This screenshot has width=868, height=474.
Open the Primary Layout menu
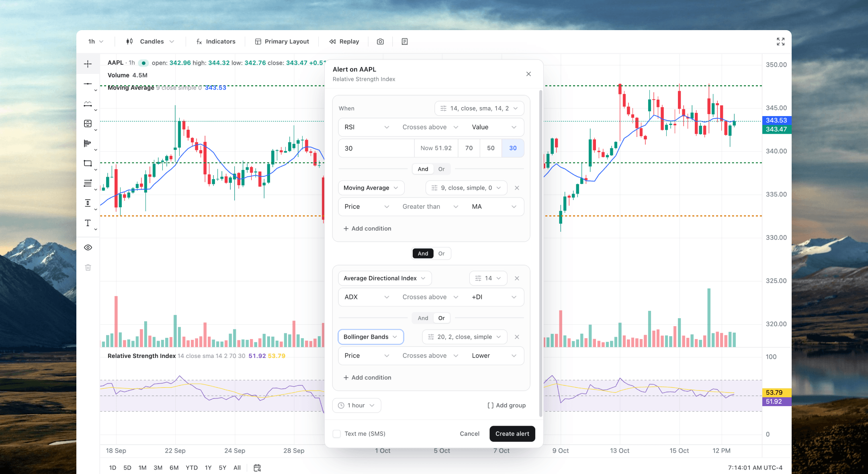(282, 41)
